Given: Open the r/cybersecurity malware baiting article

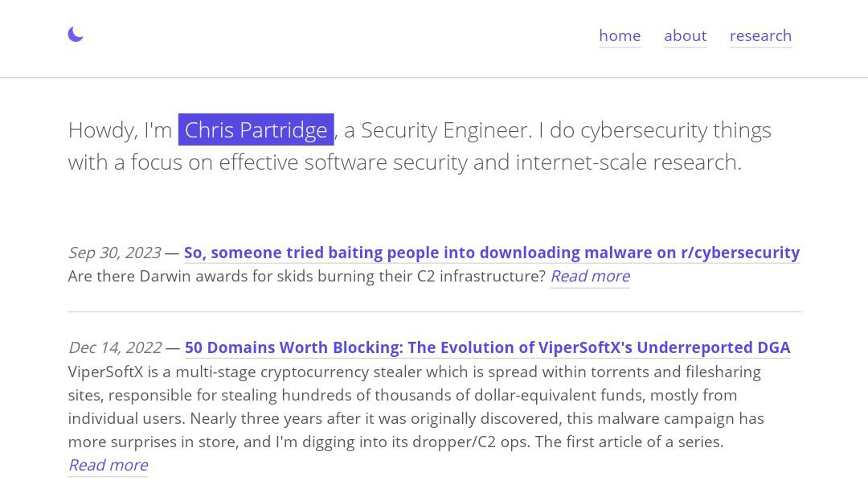Looking at the screenshot, I should (492, 253).
